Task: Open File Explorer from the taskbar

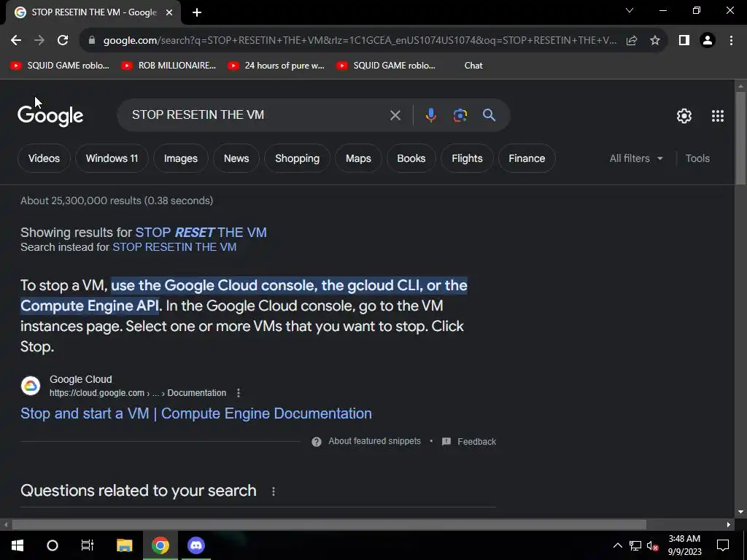Action: tap(124, 545)
